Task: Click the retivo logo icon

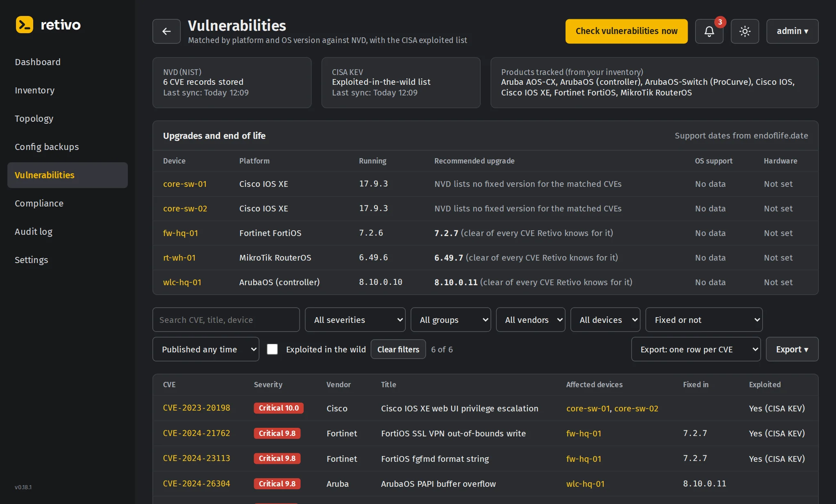Action: pyautogui.click(x=24, y=25)
